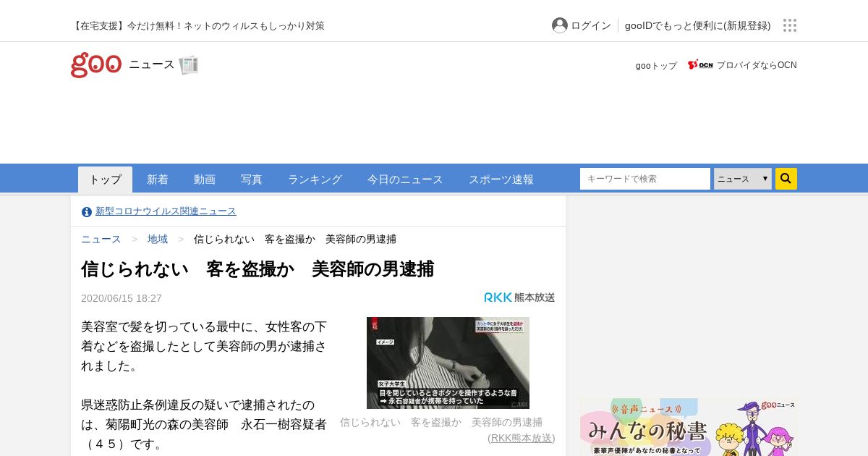Viewport: 868px width, 456px height.
Task: Click the goo logo
Action: point(96,64)
